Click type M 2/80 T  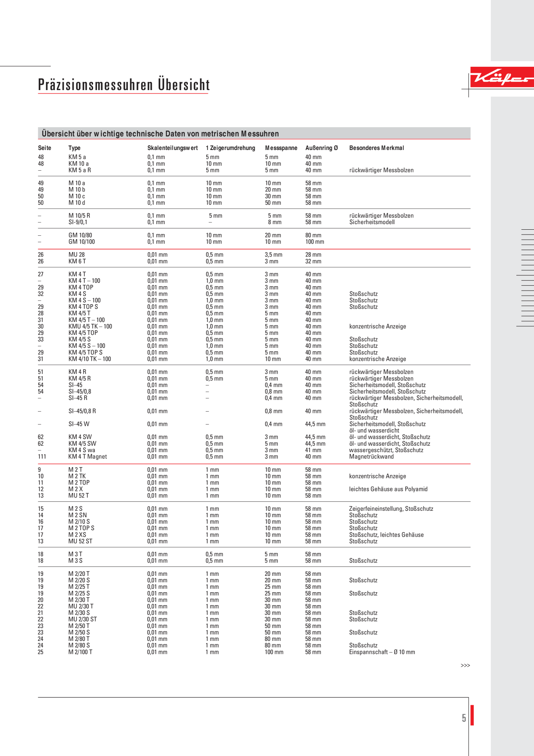(79, 639)
